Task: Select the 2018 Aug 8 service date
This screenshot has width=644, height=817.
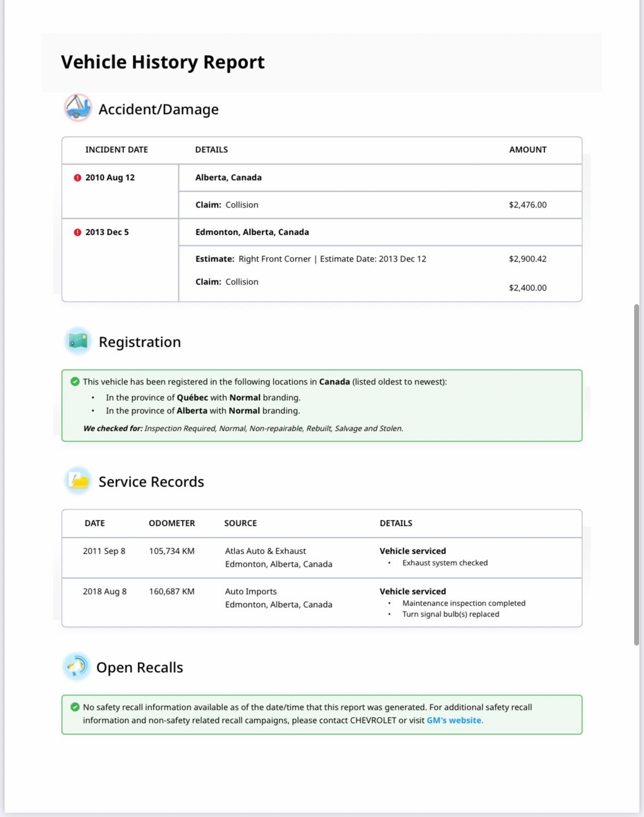Action: pos(104,591)
